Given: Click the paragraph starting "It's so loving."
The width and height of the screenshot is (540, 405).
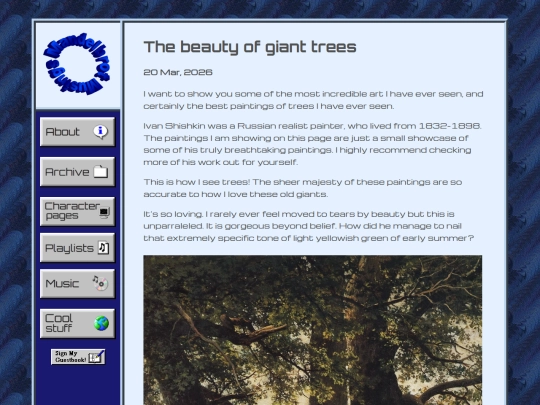Looking at the screenshot, I should (x=309, y=226).
